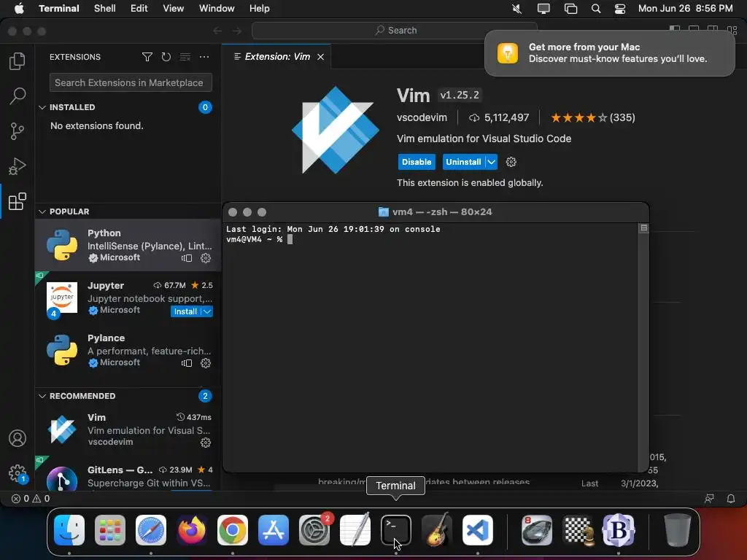The image size is (747, 560).
Task: Open Jupyter Install dropdown arrow
Action: click(206, 311)
